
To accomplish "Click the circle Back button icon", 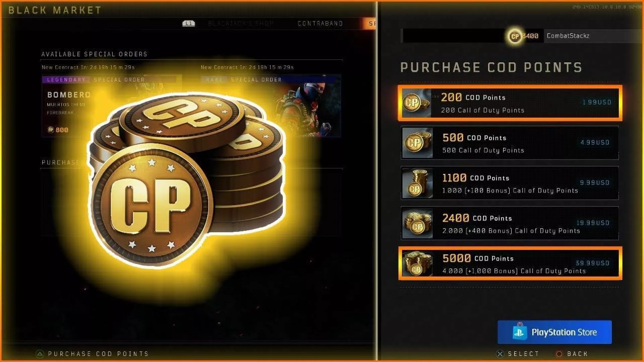I will point(559,354).
